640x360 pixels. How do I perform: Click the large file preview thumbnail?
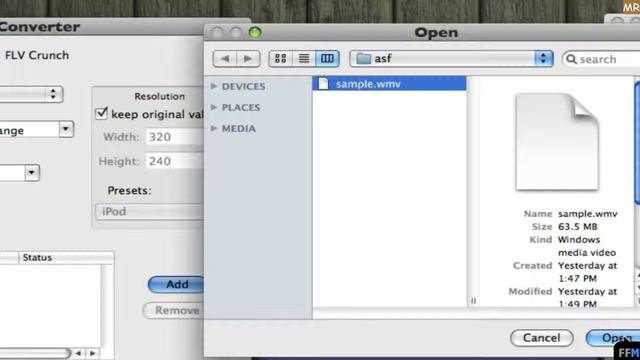pyautogui.click(x=557, y=142)
